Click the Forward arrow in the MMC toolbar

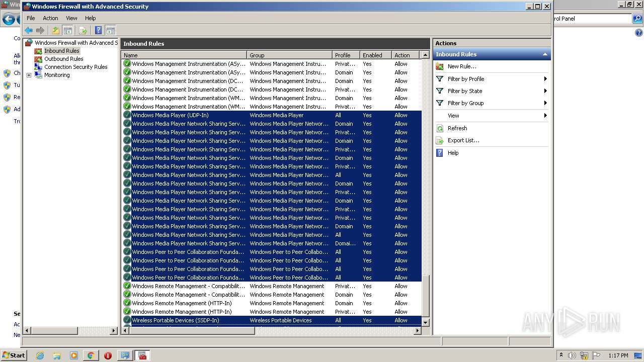[40, 30]
